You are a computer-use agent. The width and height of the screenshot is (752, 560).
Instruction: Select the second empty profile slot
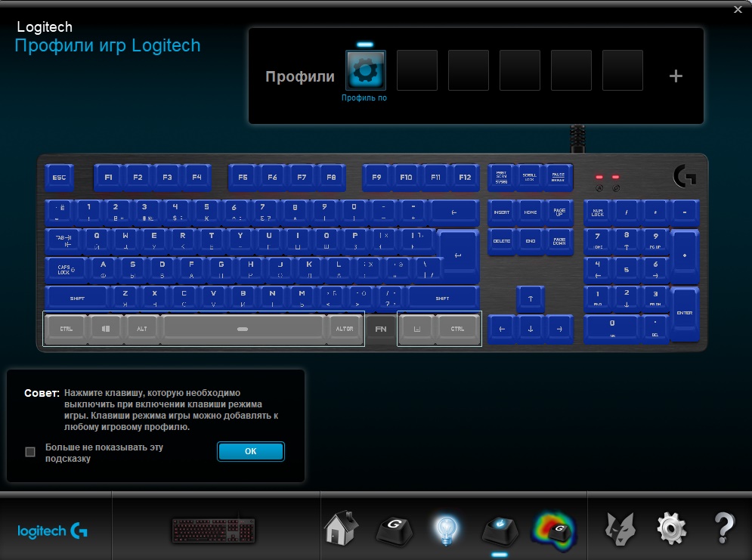tap(469, 70)
